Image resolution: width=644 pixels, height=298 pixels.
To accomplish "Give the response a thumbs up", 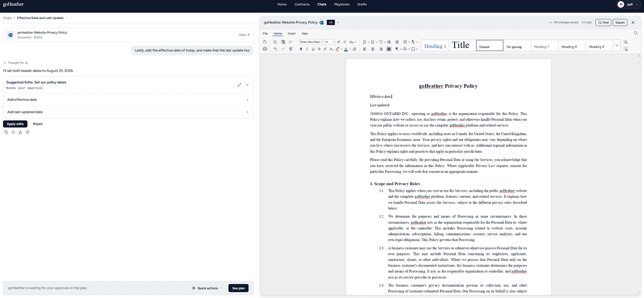I will click(x=19, y=132).
